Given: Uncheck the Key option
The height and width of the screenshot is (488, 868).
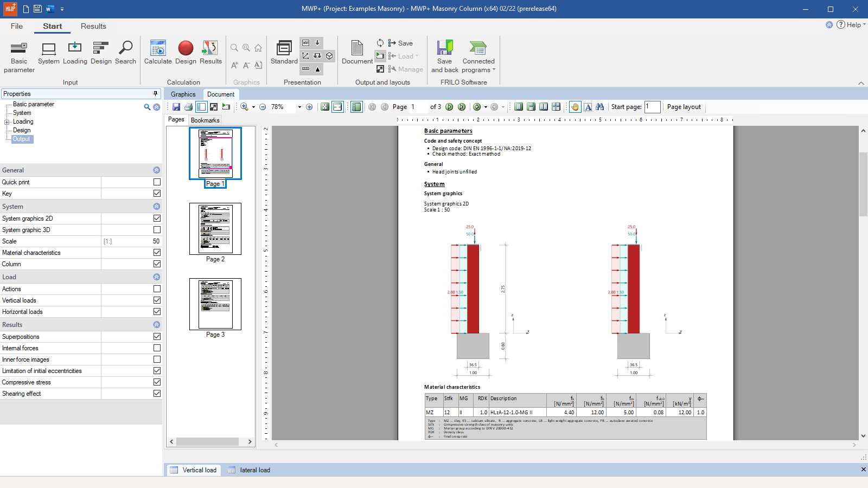Looking at the screenshot, I should 157,194.
